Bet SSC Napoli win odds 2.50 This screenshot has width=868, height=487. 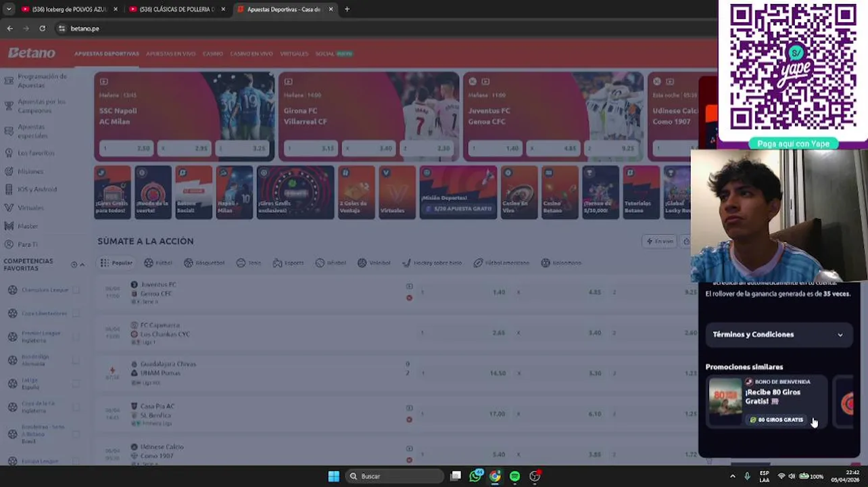pos(127,148)
